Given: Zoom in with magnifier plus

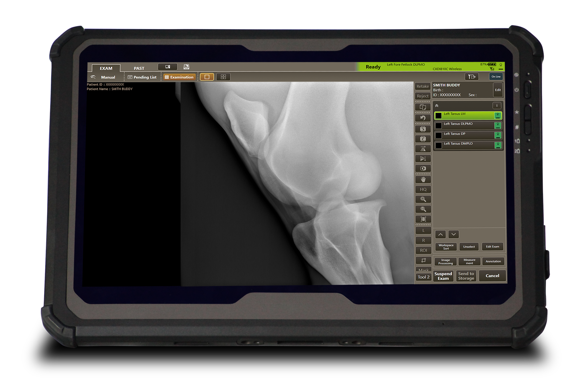Looking at the screenshot, I should [423, 199].
